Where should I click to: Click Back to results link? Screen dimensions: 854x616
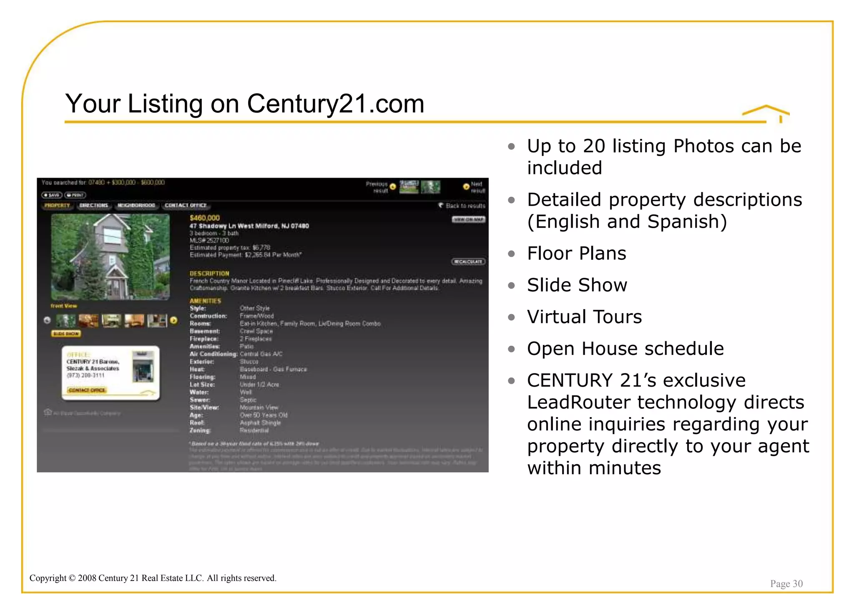[x=462, y=206]
